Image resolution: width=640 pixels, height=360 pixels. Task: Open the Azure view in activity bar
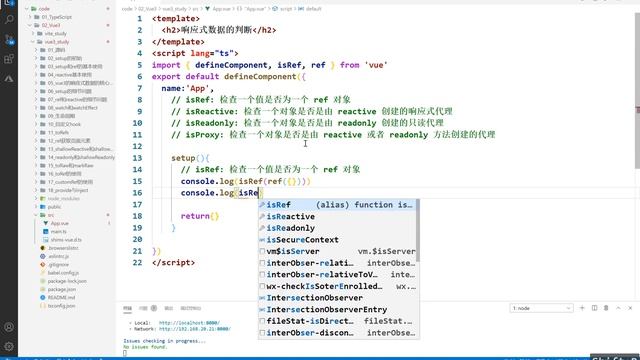(9, 78)
